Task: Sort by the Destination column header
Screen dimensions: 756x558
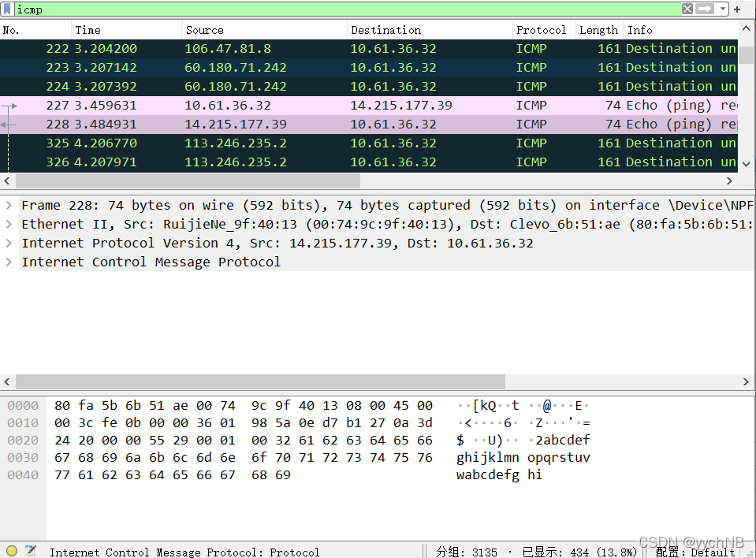Action: click(430, 30)
